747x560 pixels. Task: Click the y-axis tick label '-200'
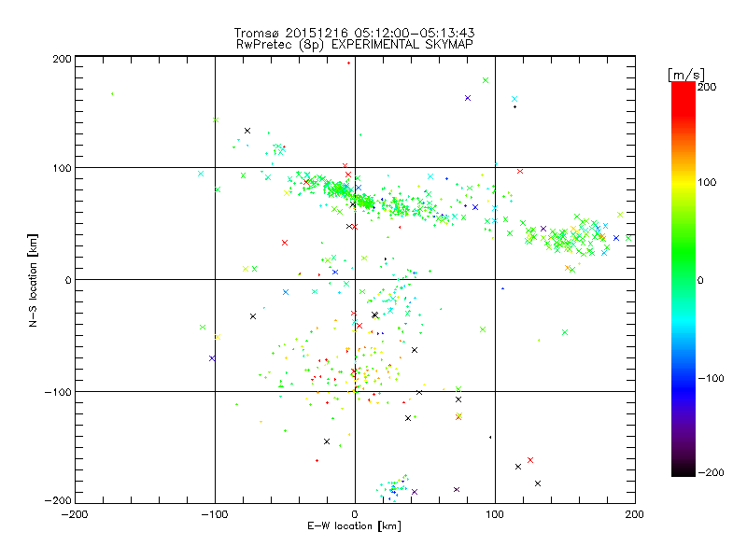pyautogui.click(x=58, y=500)
